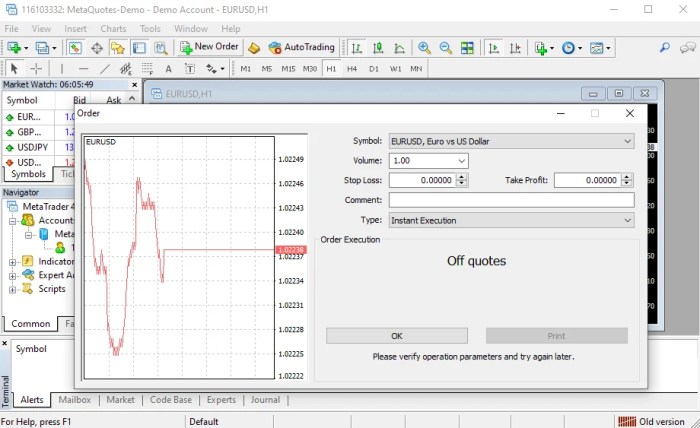Collapse the Accounts node in Navigator
The width and height of the screenshot is (700, 428).
click(12, 221)
